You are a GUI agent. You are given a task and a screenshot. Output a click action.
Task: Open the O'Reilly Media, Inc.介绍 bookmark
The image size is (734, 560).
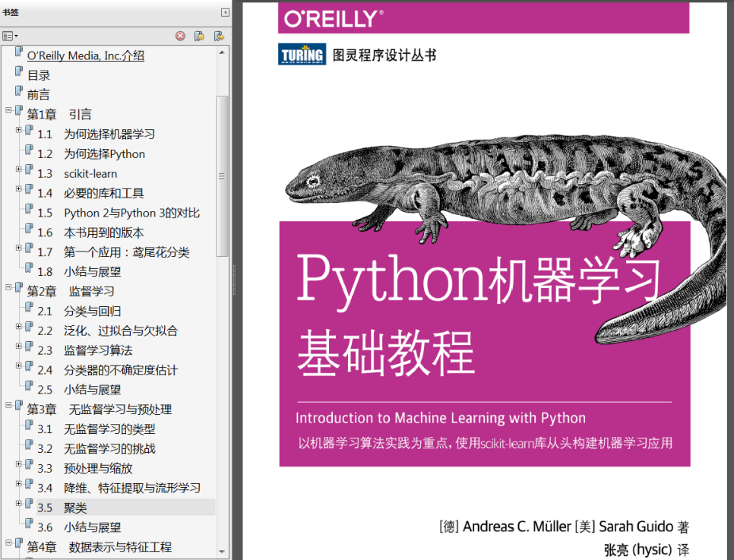(86, 55)
